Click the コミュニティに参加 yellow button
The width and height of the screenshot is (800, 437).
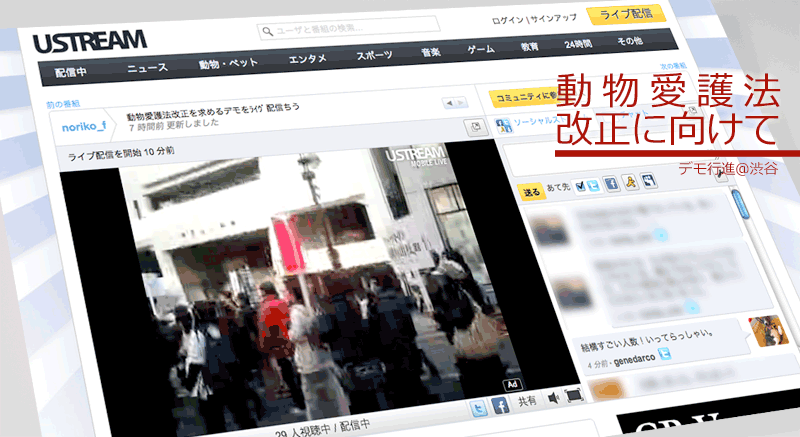tap(522, 96)
